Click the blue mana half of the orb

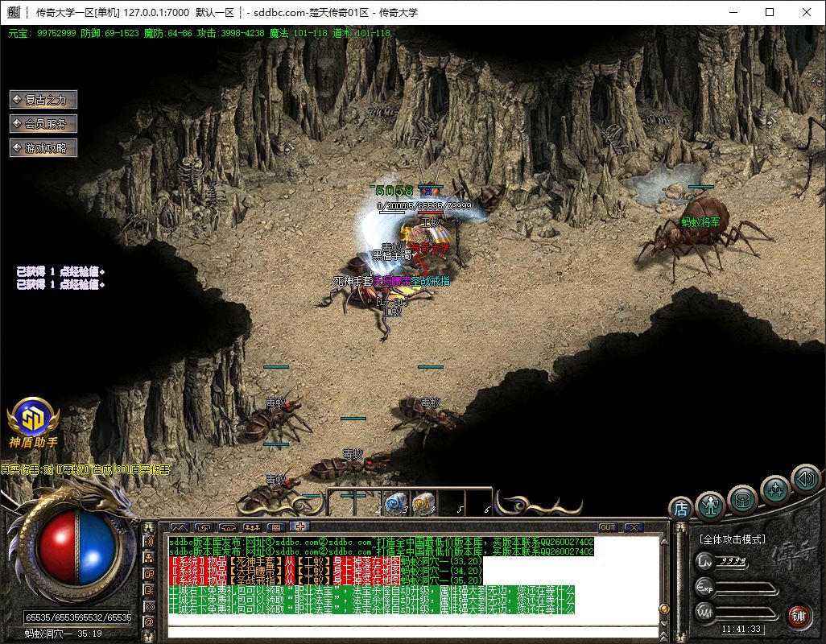coord(97,548)
